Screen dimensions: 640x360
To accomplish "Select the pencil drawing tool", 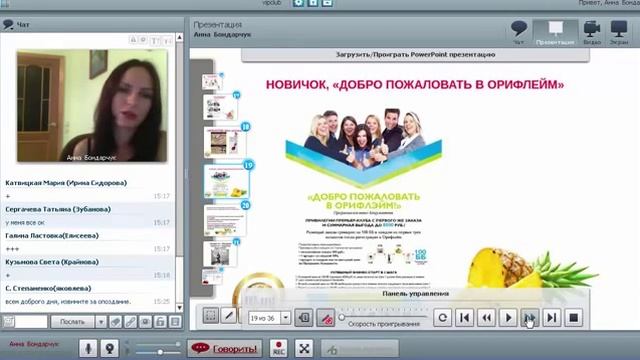I will [x=229, y=316].
